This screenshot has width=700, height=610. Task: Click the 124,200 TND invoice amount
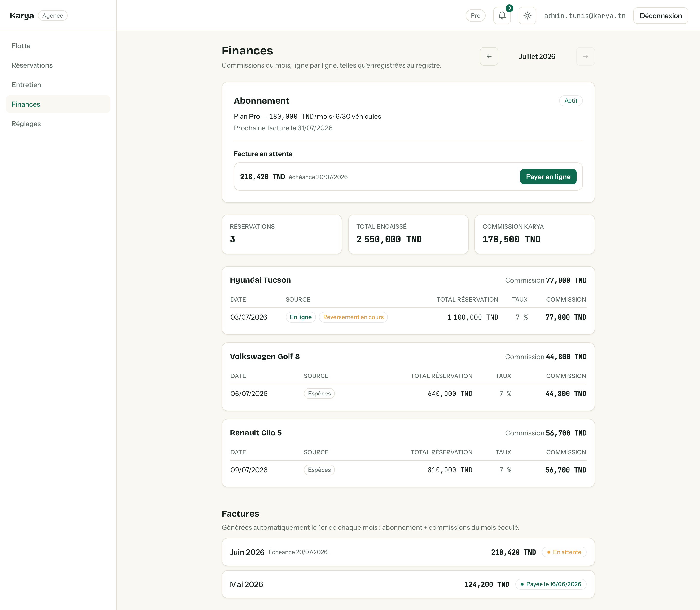[487, 584]
